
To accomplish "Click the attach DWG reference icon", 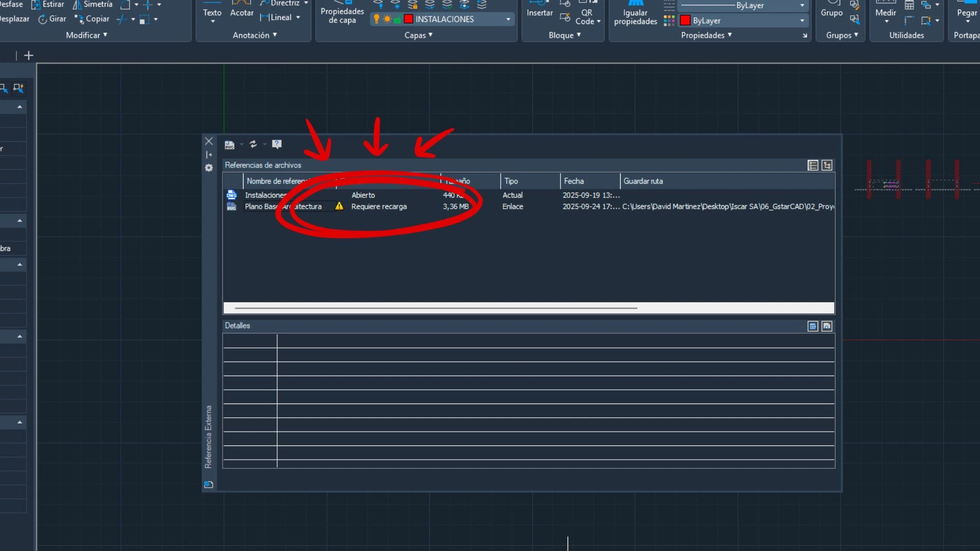I will pos(230,145).
